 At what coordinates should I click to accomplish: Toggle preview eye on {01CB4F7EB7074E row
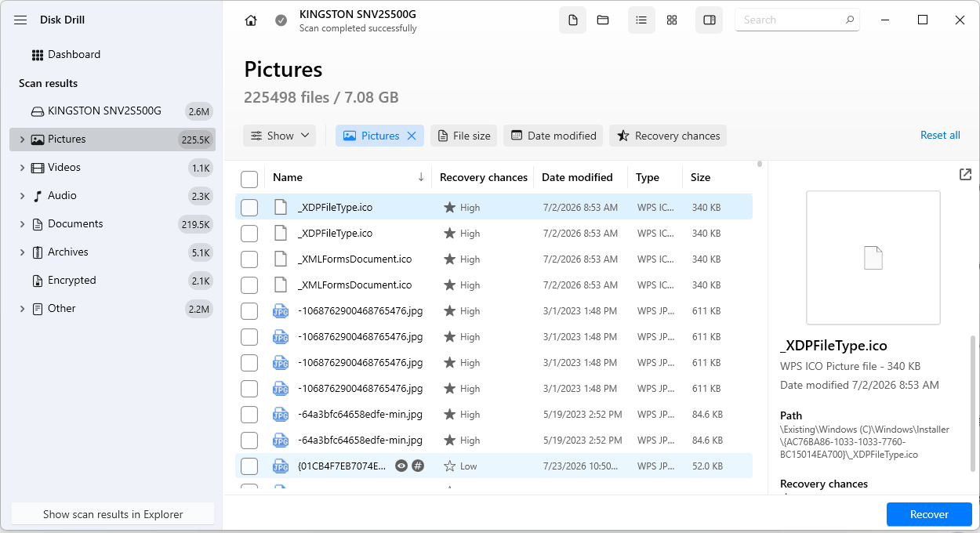[x=401, y=466]
